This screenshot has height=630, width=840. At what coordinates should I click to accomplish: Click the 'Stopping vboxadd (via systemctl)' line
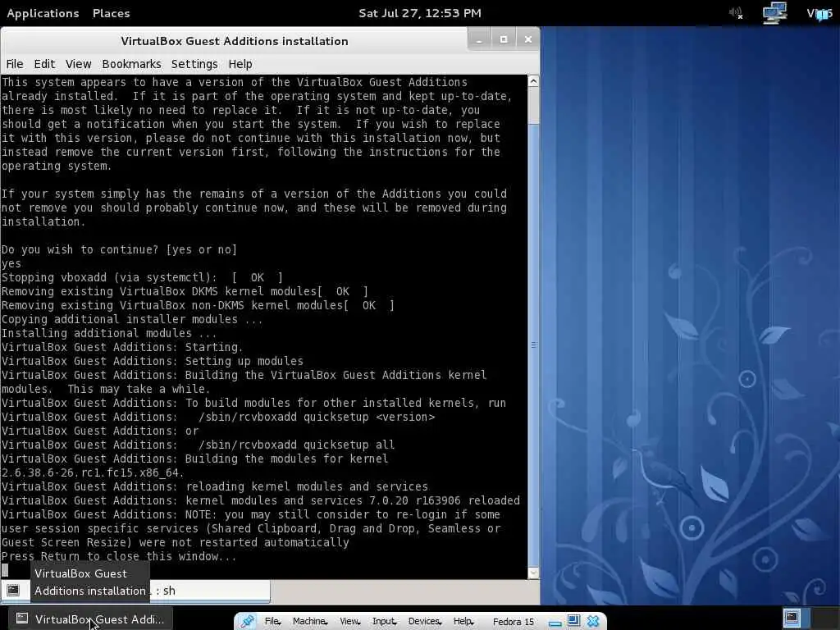coord(142,277)
